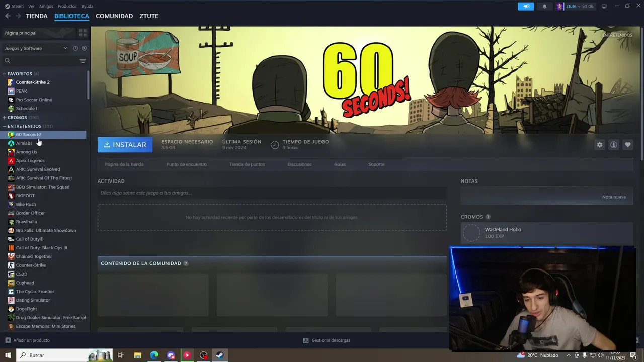Open the advanced filter options icon

point(83,61)
